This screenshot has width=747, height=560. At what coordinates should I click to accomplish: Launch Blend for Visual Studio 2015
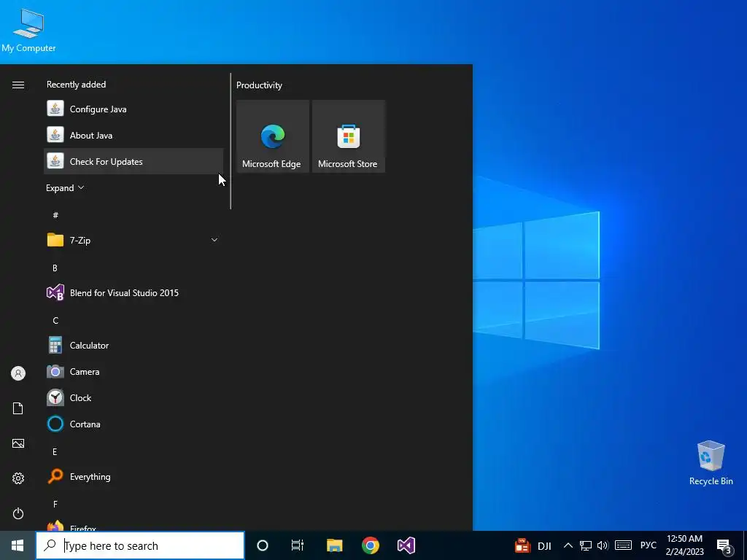[133, 293]
